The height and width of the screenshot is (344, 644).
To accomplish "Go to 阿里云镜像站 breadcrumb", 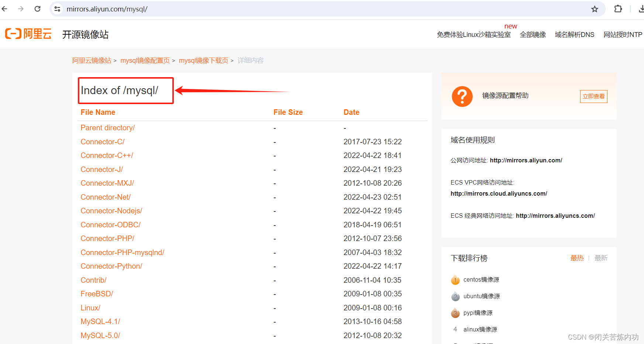I will 92,61.
